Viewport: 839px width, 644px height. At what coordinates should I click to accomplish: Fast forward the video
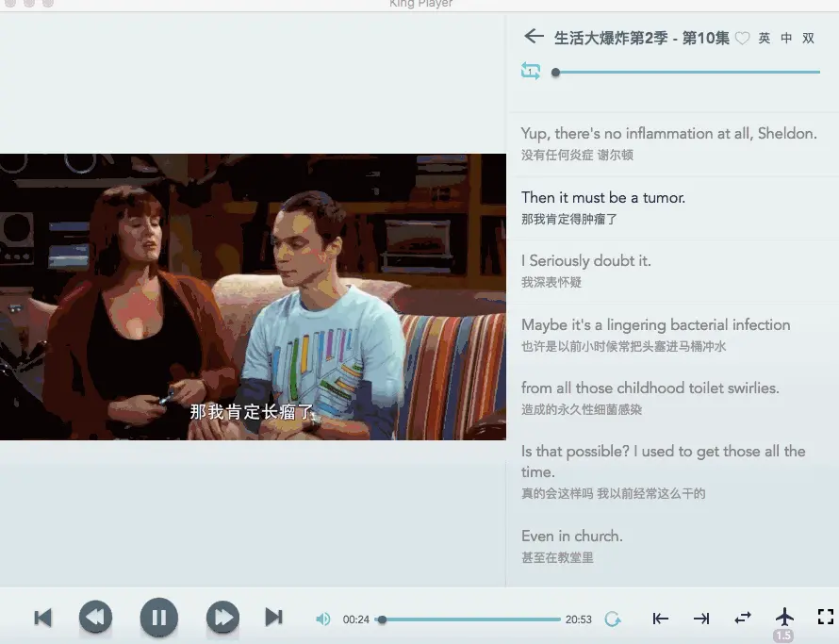click(222, 618)
